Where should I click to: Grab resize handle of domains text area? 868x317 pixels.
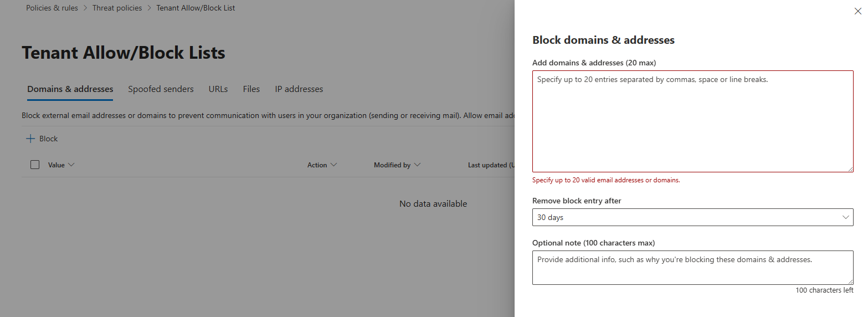point(850,169)
